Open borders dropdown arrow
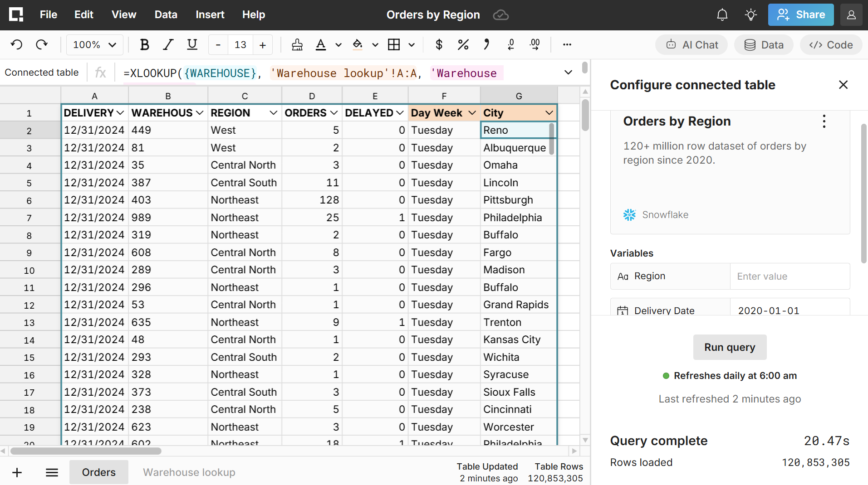This screenshot has width=868, height=485. (x=412, y=44)
